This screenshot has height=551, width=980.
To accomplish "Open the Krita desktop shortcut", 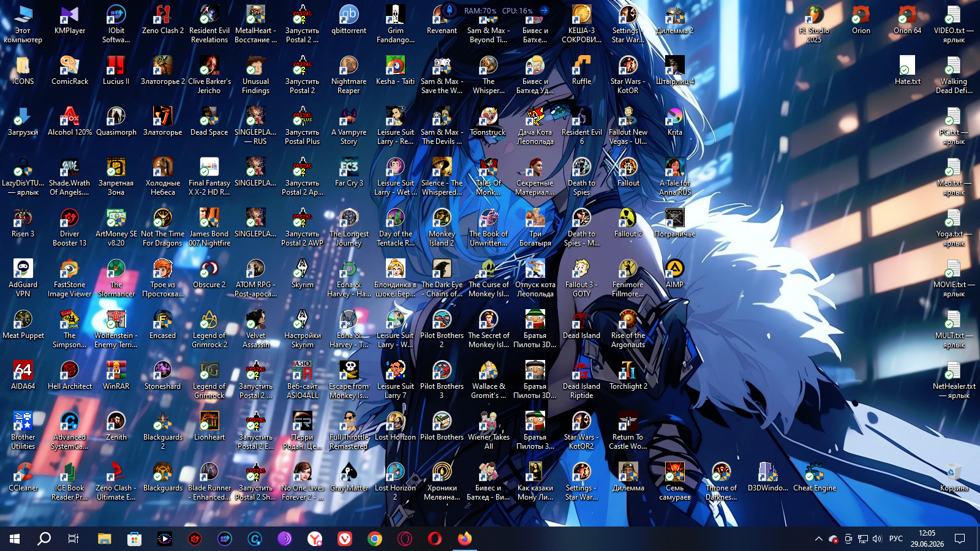I will pos(675,121).
